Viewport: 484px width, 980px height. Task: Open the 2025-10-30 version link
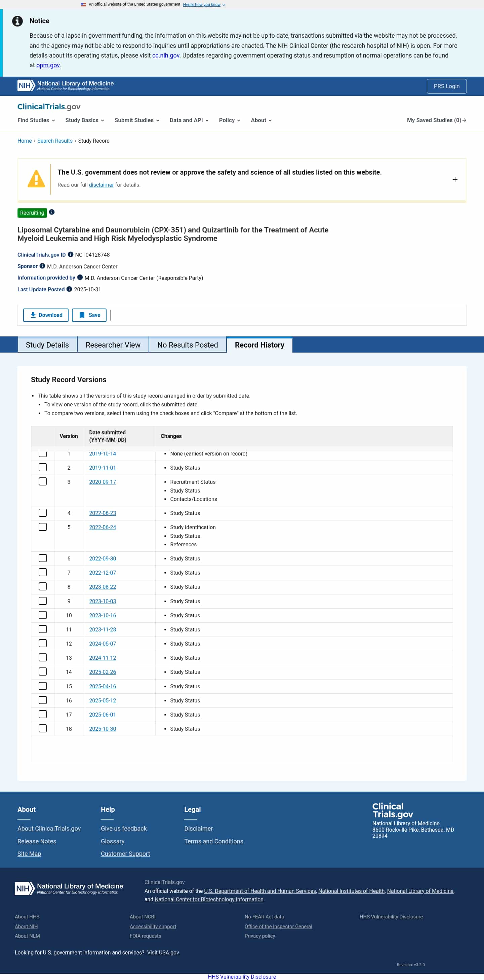[102, 729]
